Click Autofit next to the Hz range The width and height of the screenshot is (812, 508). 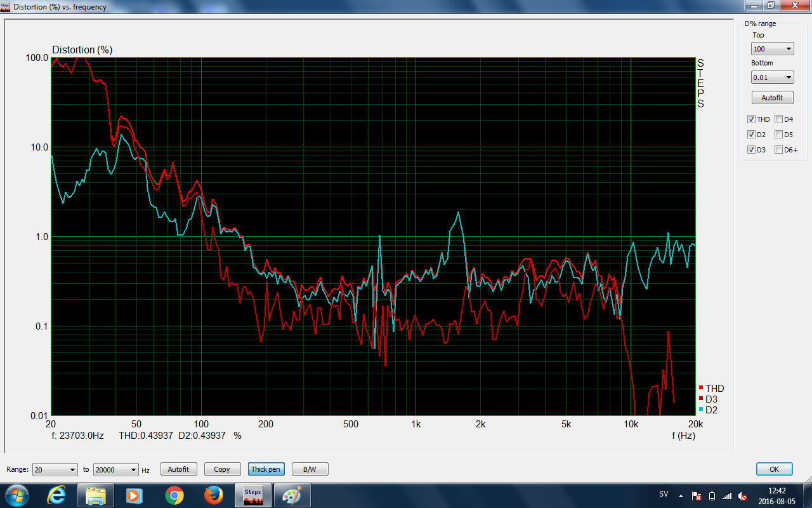tap(178, 469)
